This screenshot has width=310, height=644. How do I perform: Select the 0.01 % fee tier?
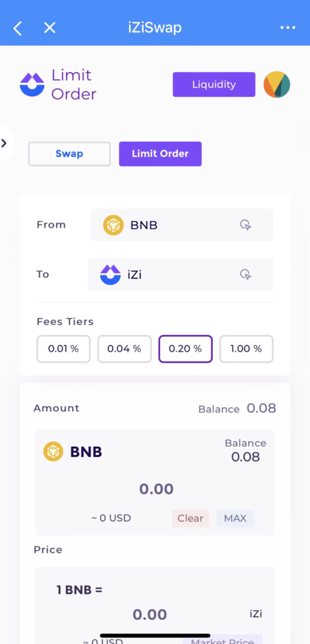coord(63,349)
